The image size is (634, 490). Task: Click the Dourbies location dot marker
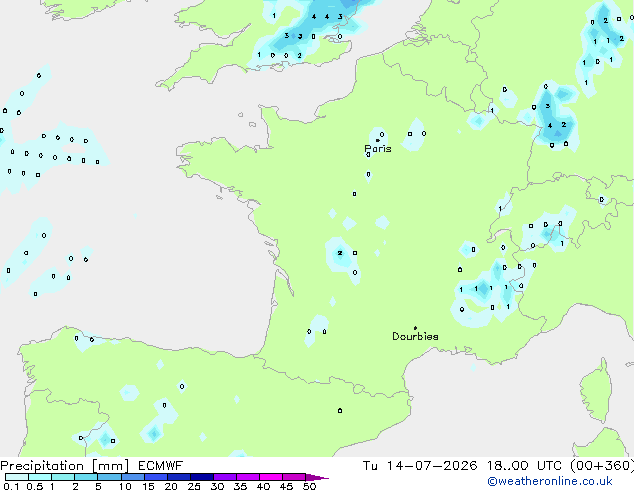(x=415, y=328)
